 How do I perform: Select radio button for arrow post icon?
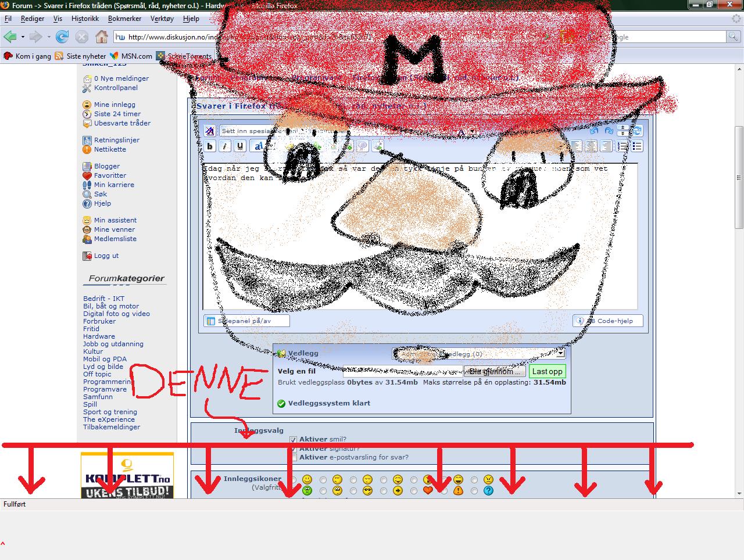[x=384, y=491]
